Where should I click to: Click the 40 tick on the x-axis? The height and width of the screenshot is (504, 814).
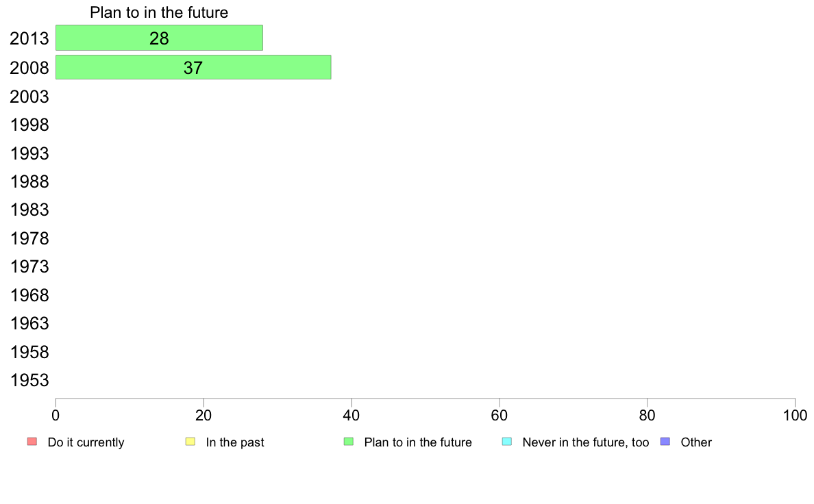click(x=351, y=415)
